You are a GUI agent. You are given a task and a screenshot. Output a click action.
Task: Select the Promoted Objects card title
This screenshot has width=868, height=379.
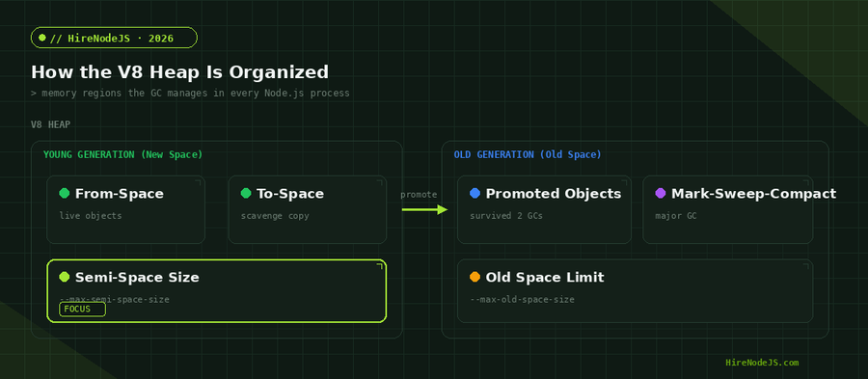[x=554, y=193]
